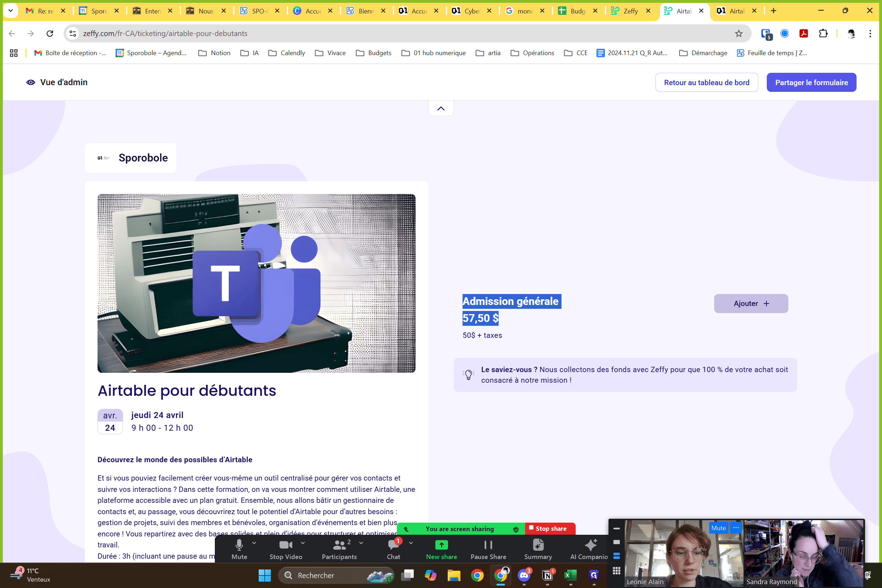Mute Leonie Alain's video tile
The width and height of the screenshot is (882, 588).
pos(718,528)
